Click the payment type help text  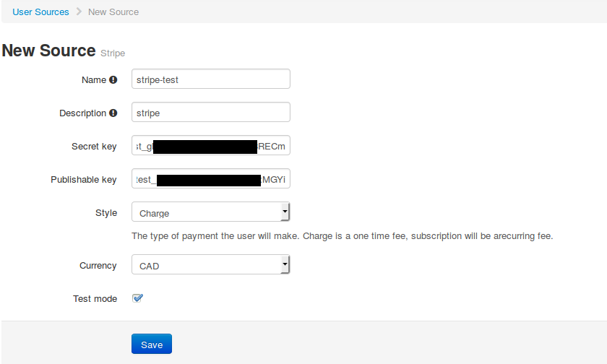pyautogui.click(x=343, y=236)
